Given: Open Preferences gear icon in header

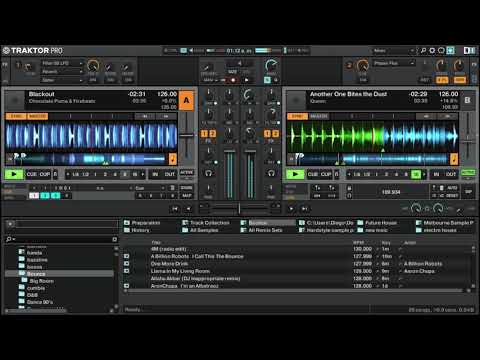Looking at the screenshot, I should 432,50.
